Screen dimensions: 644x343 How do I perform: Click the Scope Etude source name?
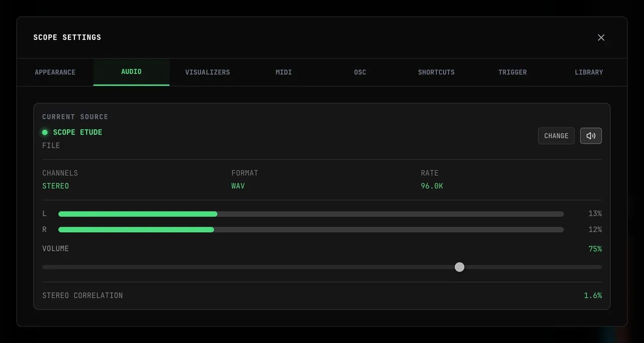coord(77,132)
